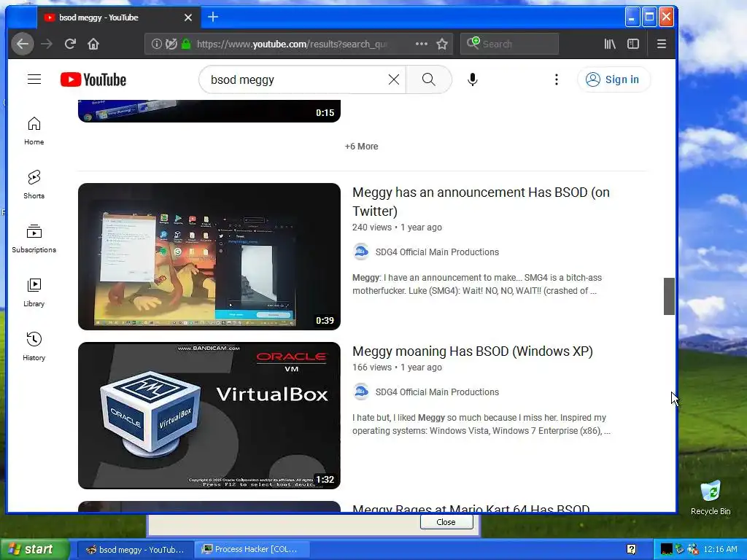Viewport: 747px width, 560px height.
Task: Open the Firefox hamburger menu
Action: tap(662, 44)
